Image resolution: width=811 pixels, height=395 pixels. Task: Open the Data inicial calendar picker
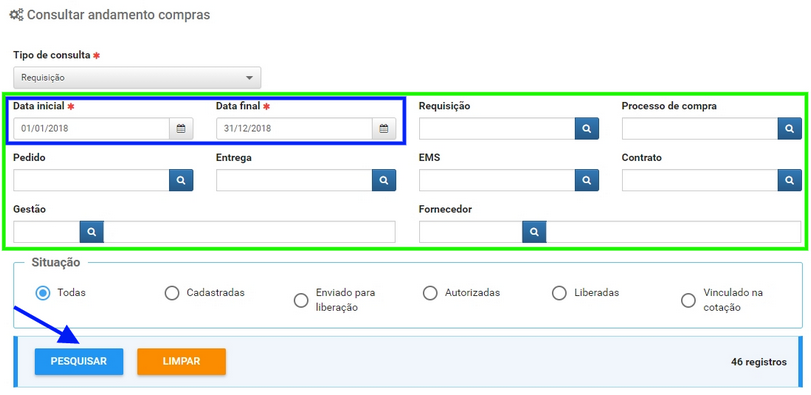click(181, 129)
